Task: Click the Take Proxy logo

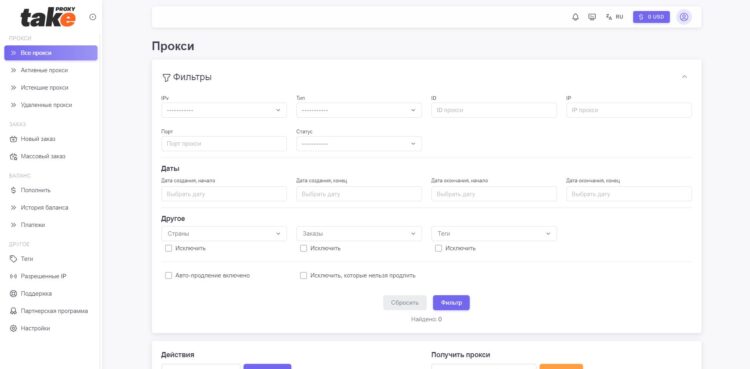Action: tap(48, 17)
